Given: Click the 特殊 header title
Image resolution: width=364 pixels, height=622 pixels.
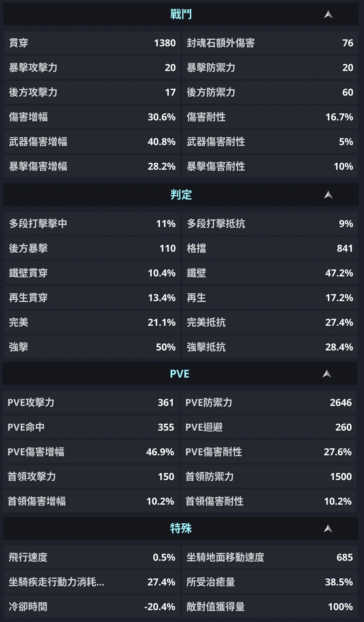Looking at the screenshot, I should coord(181,529).
